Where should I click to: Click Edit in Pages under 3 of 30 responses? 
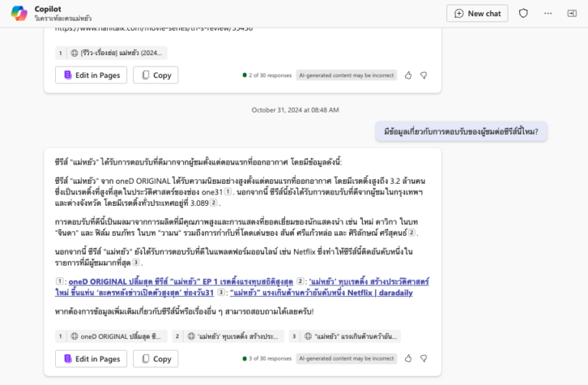(x=91, y=359)
